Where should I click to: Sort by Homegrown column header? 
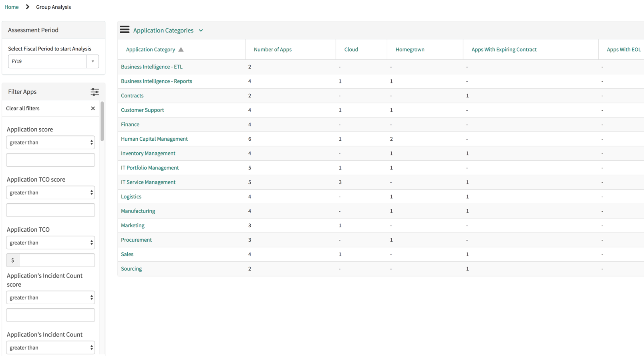[x=410, y=50]
